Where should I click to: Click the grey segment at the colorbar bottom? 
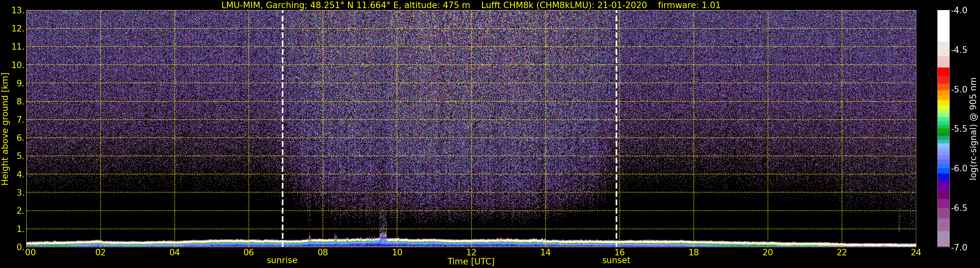pyautogui.click(x=944, y=239)
